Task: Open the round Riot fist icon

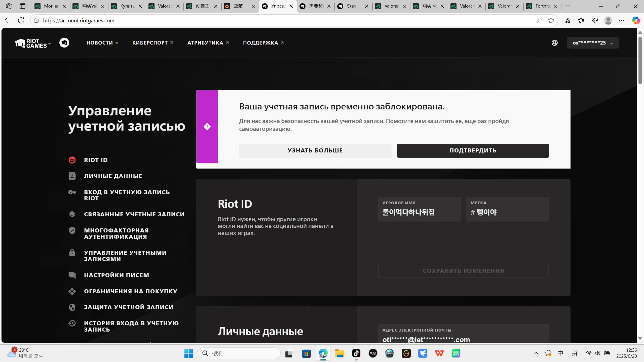Action: pyautogui.click(x=64, y=43)
